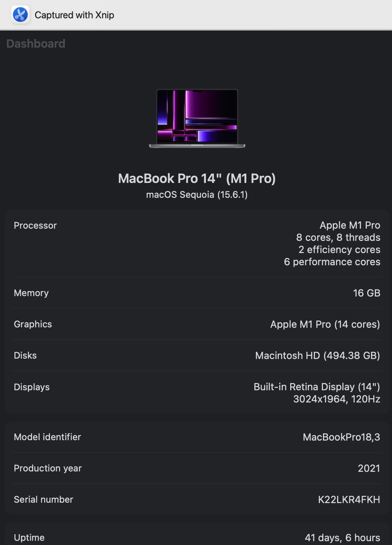Viewport: 392px width, 545px height.
Task: Click the Macintosh HD (494.38 GB) disk value
Action: coord(317,356)
